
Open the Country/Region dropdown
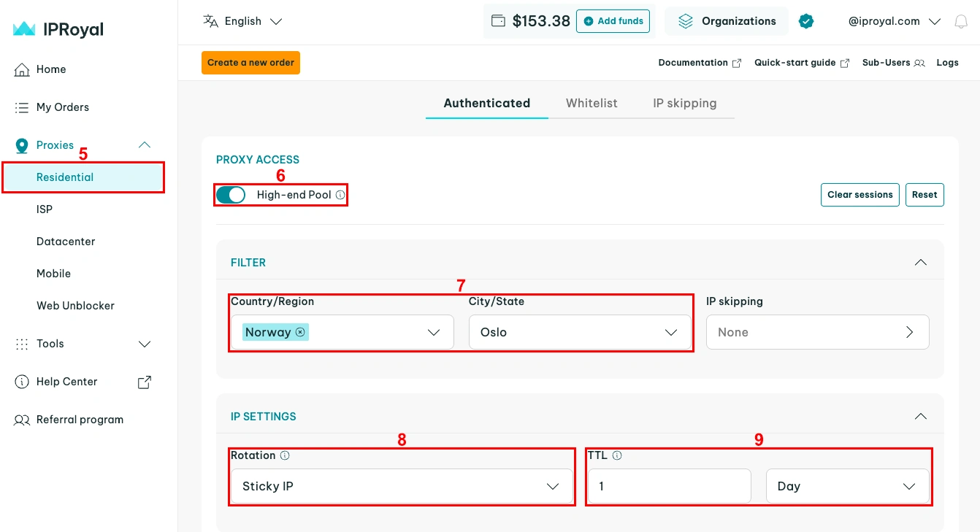[342, 332]
